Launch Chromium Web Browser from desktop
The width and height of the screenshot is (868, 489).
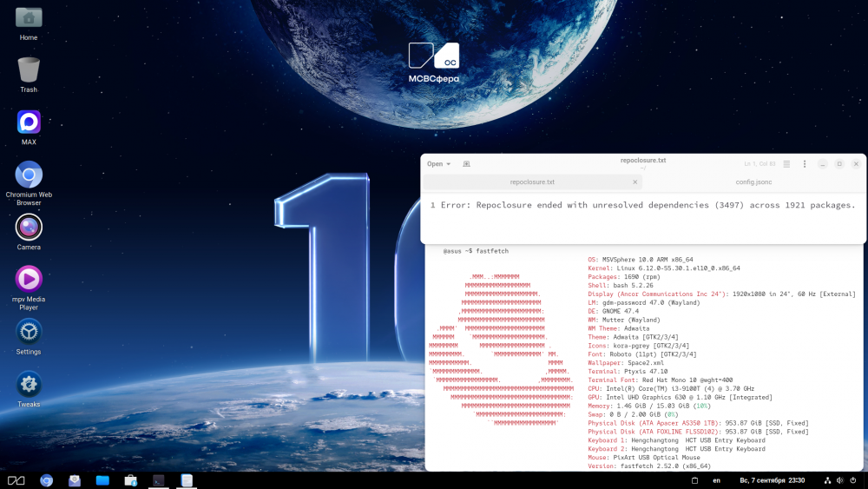click(29, 175)
